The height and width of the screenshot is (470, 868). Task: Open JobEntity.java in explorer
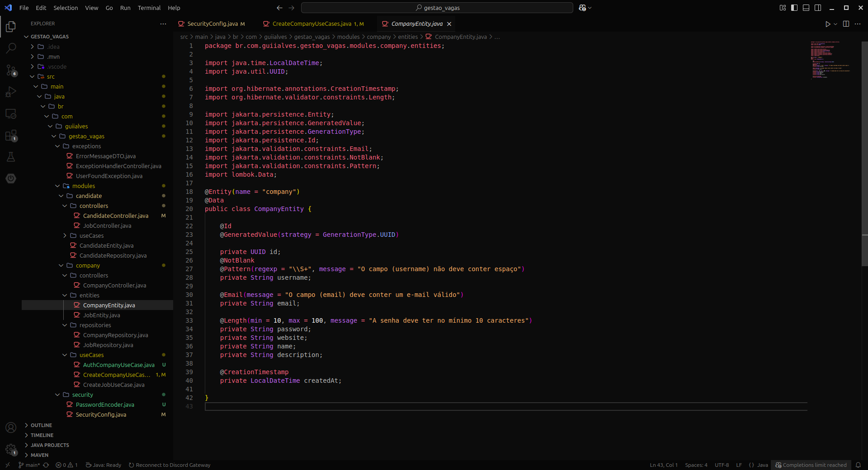pos(101,315)
